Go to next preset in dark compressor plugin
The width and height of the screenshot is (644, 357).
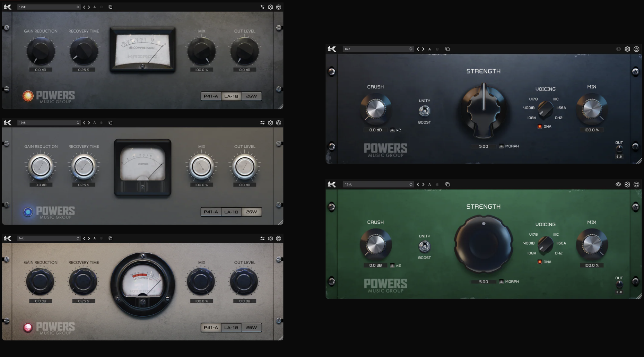click(89, 7)
